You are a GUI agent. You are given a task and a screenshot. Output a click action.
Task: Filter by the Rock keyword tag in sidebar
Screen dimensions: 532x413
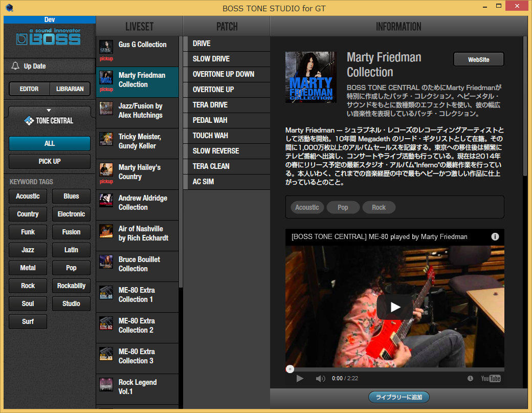28,286
